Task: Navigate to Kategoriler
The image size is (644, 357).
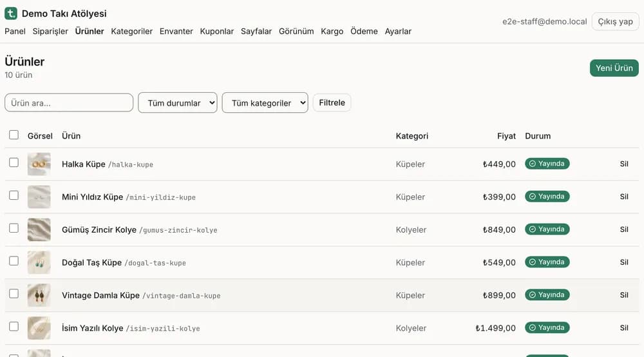Action: pos(131,31)
